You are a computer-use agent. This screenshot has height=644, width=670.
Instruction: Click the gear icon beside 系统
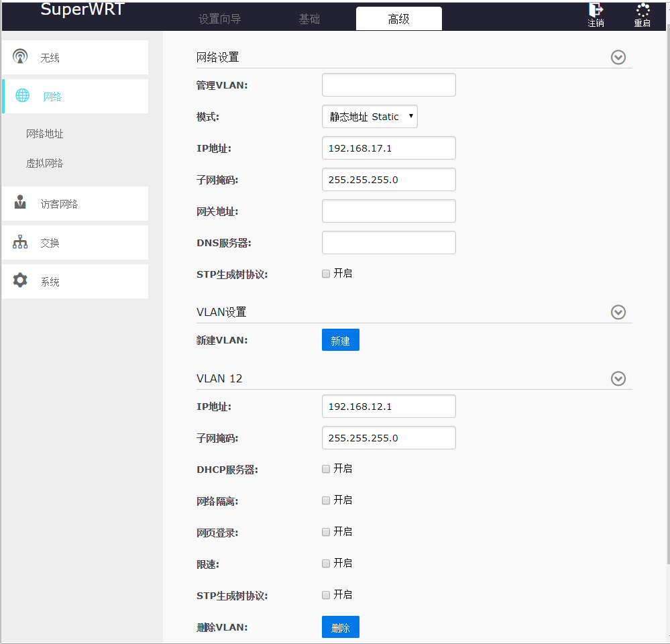pos(20,280)
